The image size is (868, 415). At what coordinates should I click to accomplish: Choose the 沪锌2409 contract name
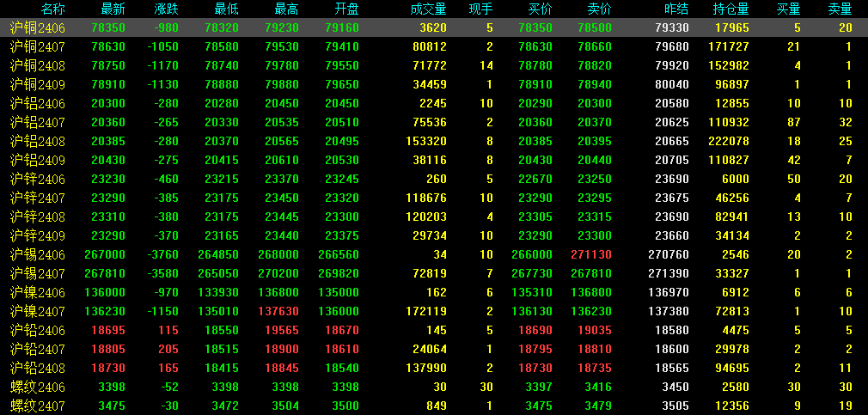point(37,235)
